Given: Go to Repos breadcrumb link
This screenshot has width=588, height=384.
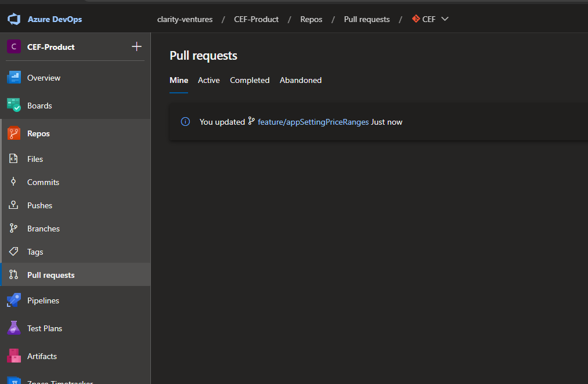Looking at the screenshot, I should pyautogui.click(x=311, y=20).
